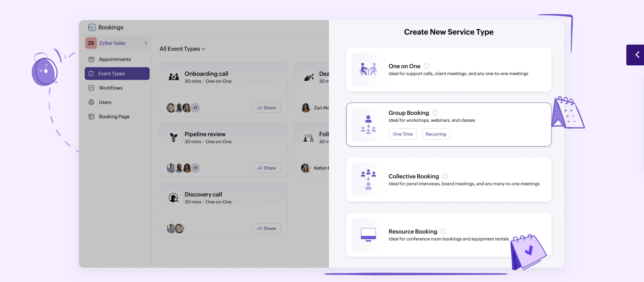
Task: Click the Resource Booking monitor icon
Action: point(368,235)
